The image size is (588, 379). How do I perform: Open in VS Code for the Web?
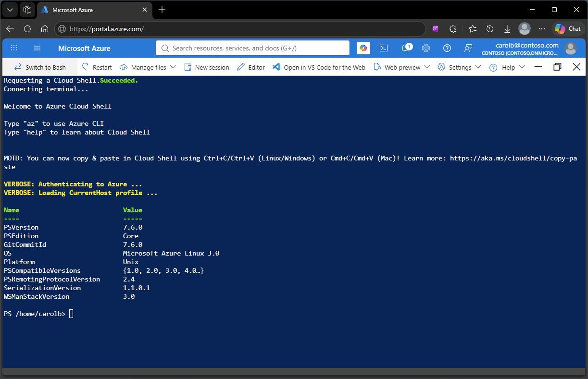coord(319,67)
